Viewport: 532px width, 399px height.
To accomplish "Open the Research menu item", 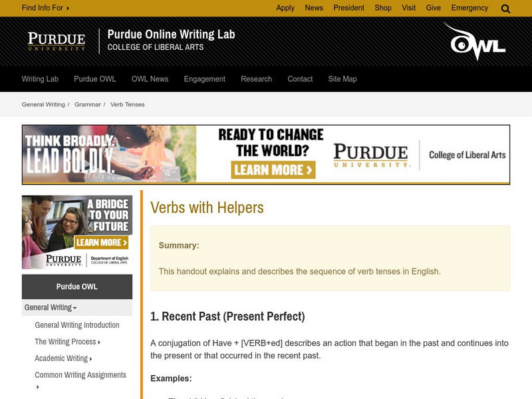I will tap(257, 79).
